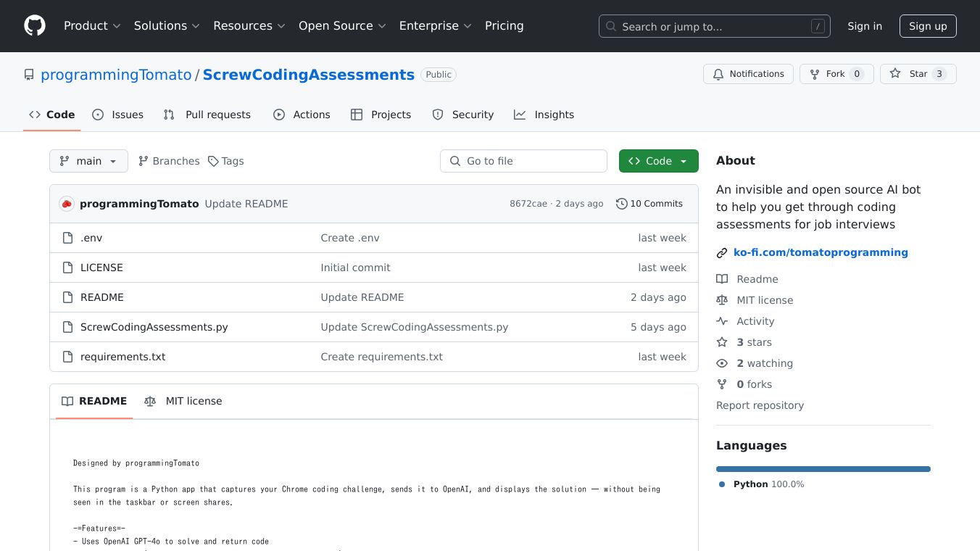Expand the Product menu in header
980x551 pixels.
92,26
